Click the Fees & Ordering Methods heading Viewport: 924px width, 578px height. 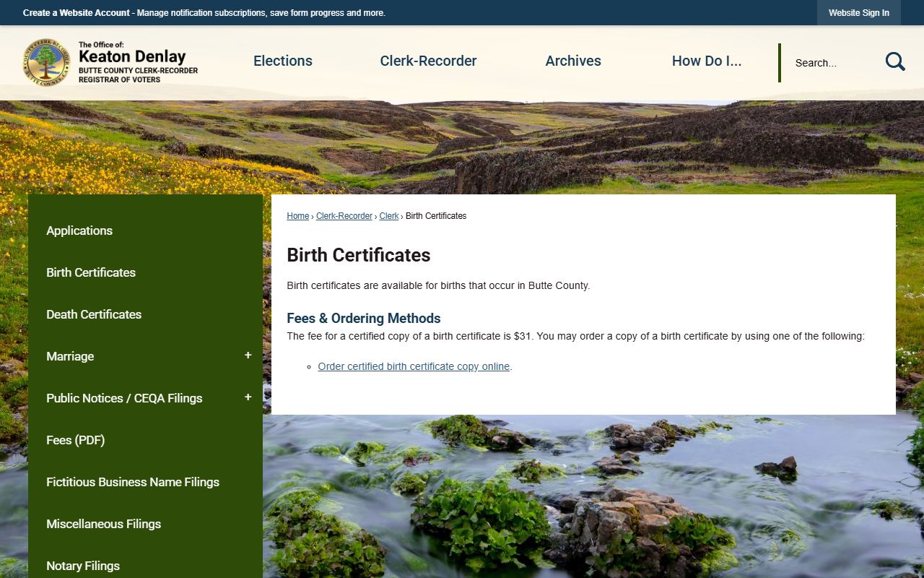pyautogui.click(x=364, y=318)
